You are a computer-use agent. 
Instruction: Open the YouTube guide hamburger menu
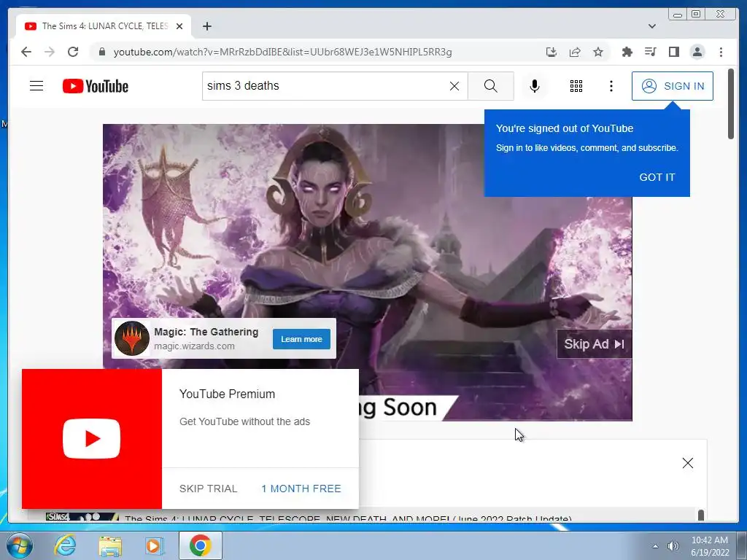36,86
